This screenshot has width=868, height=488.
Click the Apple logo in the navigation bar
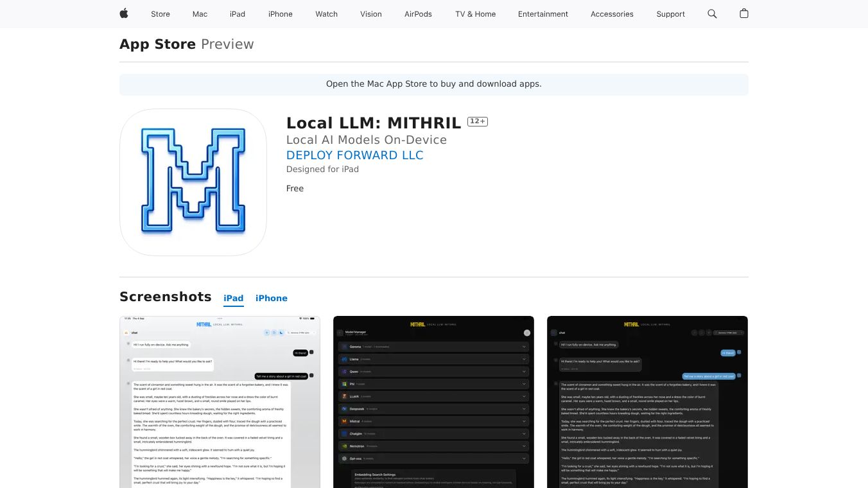tap(124, 13)
